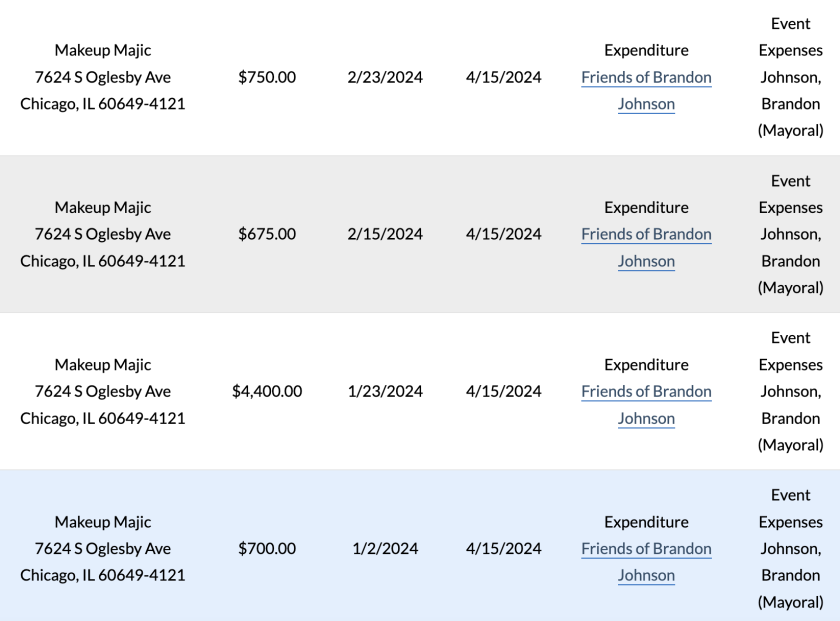Screen dimensions: 840x621
Task: Click 4/15/2024 filed date in the $4,400.00 row
Action: coord(503,391)
